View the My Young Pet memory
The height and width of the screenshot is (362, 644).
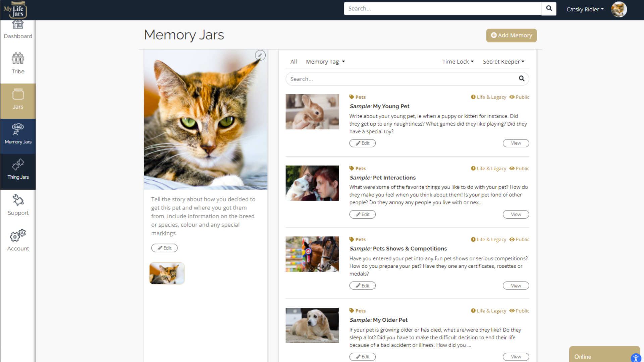click(x=516, y=143)
